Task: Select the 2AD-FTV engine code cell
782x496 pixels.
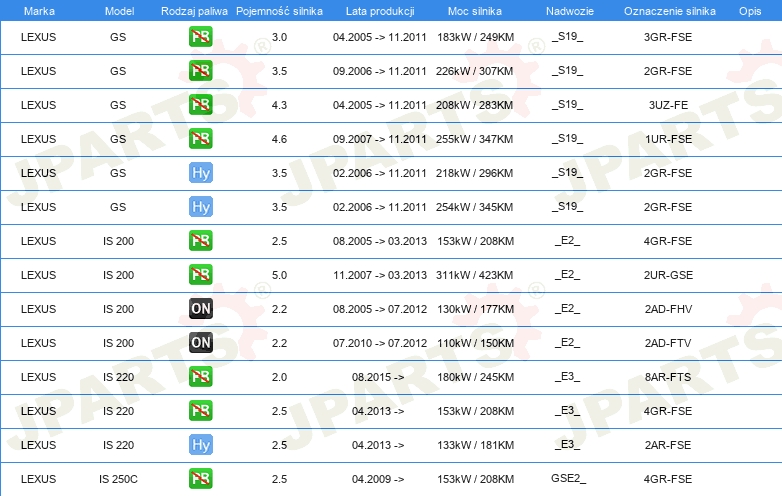Action: pyautogui.click(x=668, y=343)
